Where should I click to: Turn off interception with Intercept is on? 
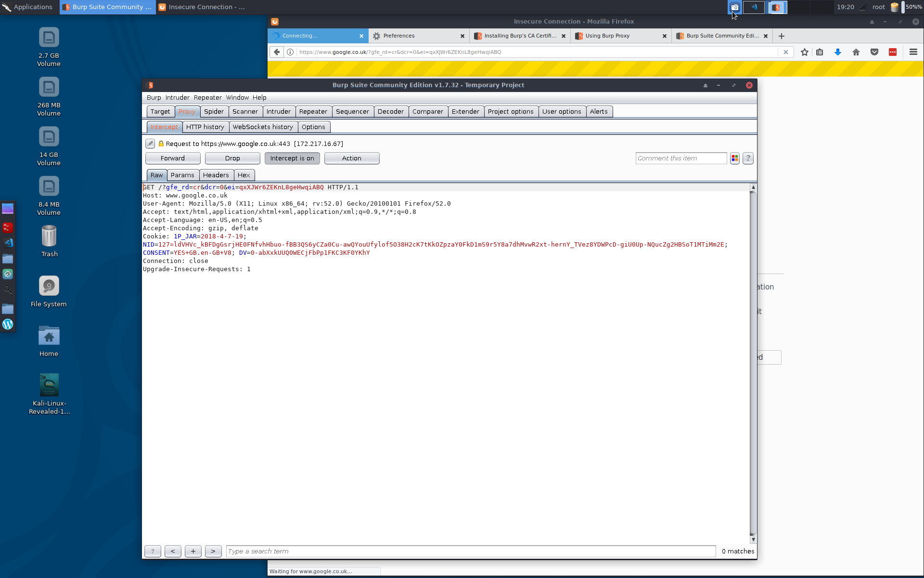(x=292, y=158)
